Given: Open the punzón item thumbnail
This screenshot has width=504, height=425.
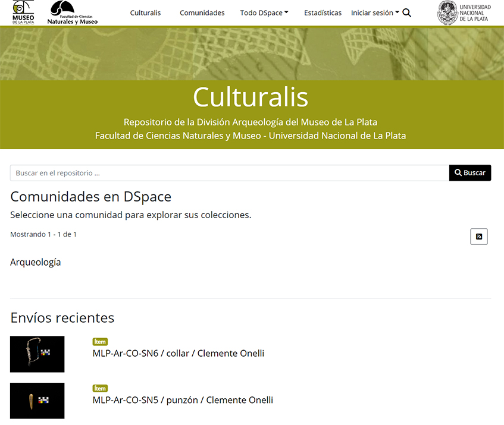Looking at the screenshot, I should [x=37, y=401].
